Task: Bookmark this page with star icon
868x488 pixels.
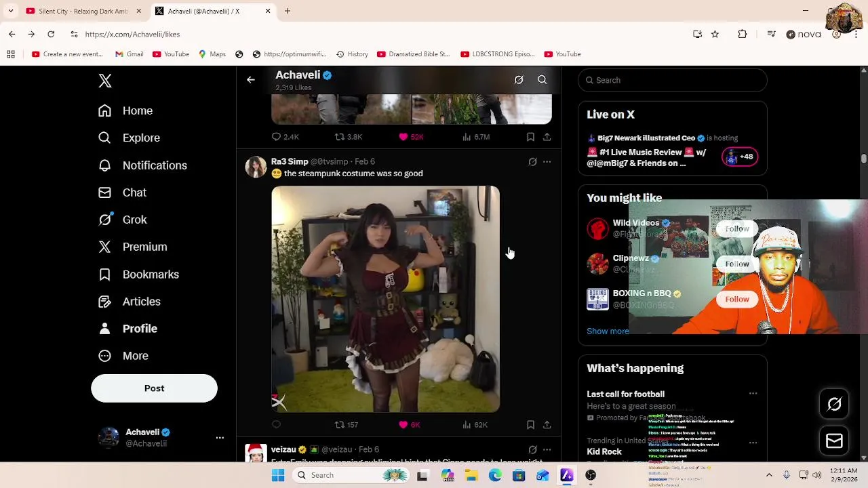Action: pyautogui.click(x=715, y=34)
